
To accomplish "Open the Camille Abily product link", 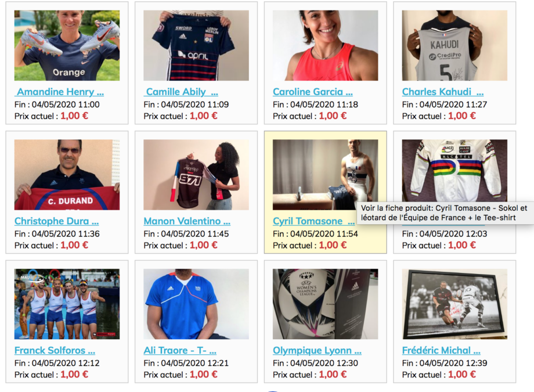I will pyautogui.click(x=181, y=92).
